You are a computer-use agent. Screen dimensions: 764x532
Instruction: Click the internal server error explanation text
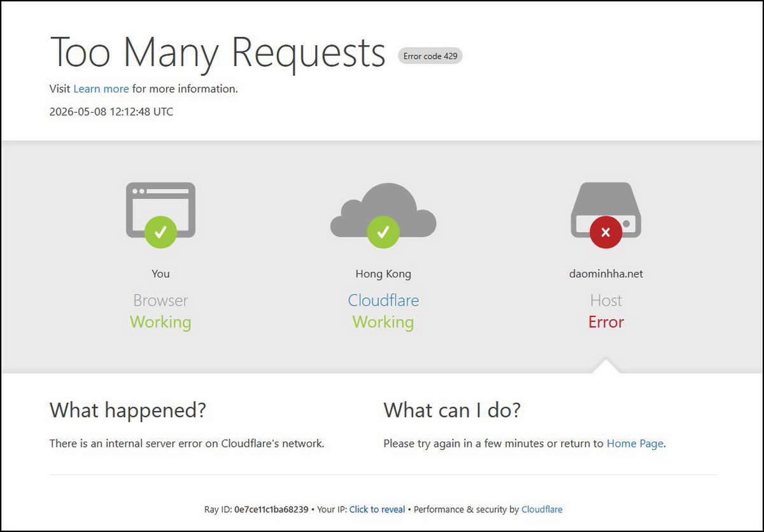(x=187, y=444)
